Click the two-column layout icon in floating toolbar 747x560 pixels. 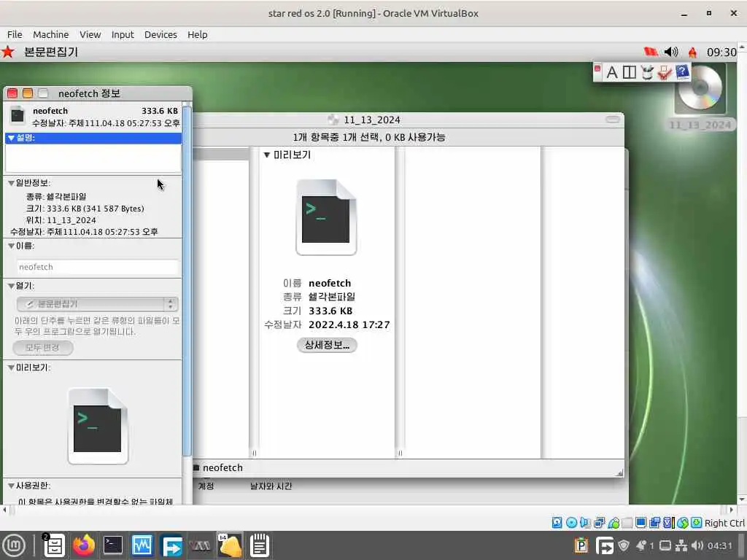click(x=630, y=72)
